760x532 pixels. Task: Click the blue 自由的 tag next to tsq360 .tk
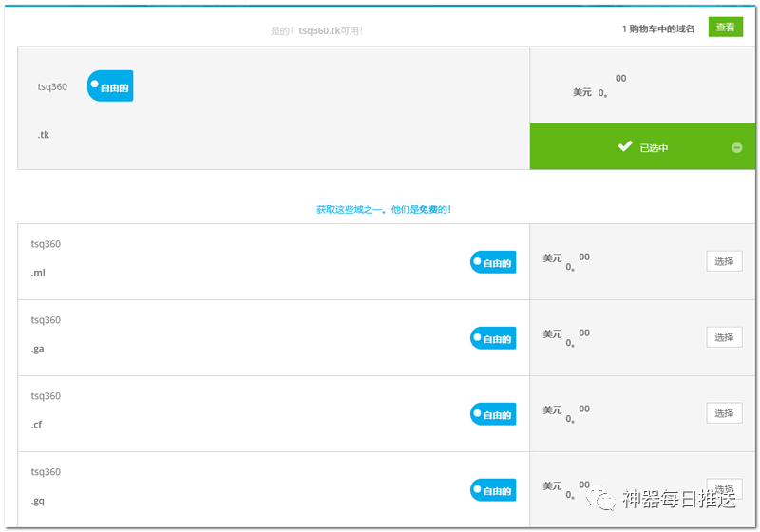[110, 86]
